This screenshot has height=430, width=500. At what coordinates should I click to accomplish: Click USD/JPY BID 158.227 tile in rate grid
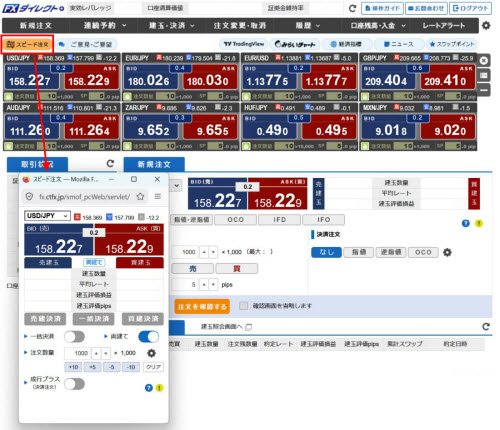coord(32,77)
